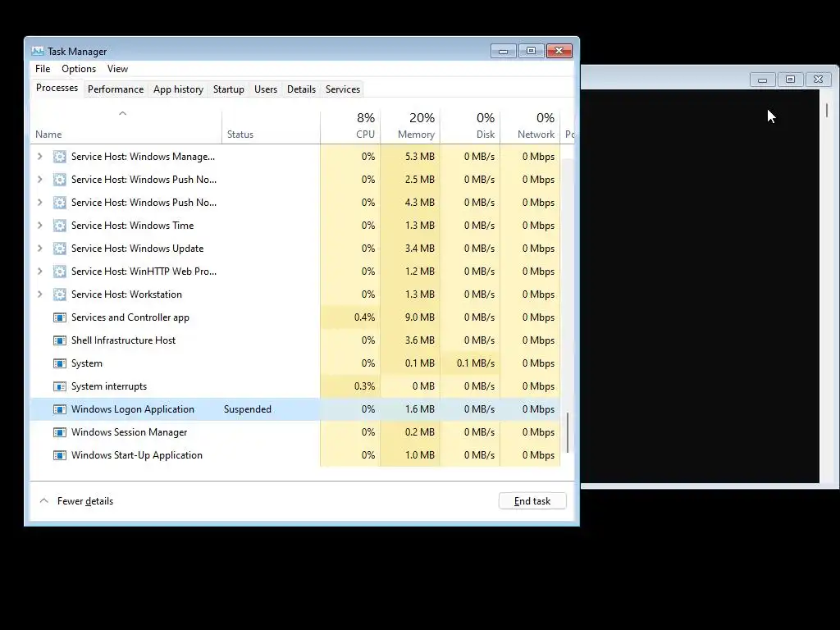Switch to the Details tab
The width and height of the screenshot is (840, 630).
[x=301, y=89]
